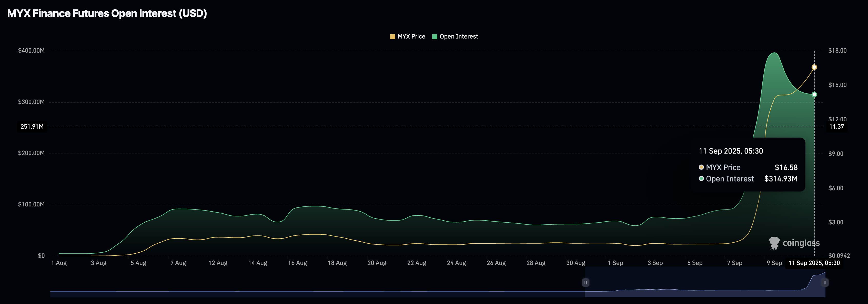Image resolution: width=868 pixels, height=304 pixels.
Task: Click the chart title MYX Finance Futures
Action: click(x=107, y=14)
